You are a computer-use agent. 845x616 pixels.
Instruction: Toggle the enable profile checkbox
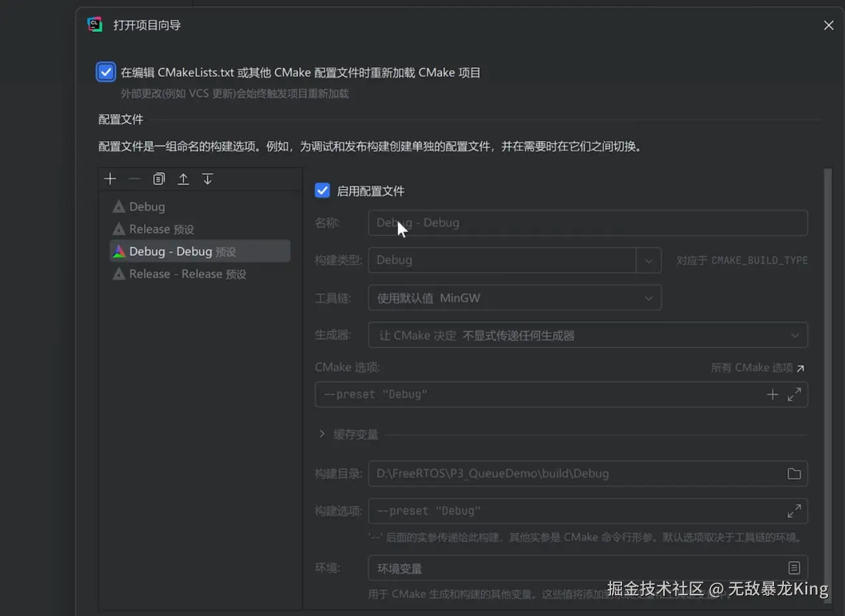tap(322, 190)
